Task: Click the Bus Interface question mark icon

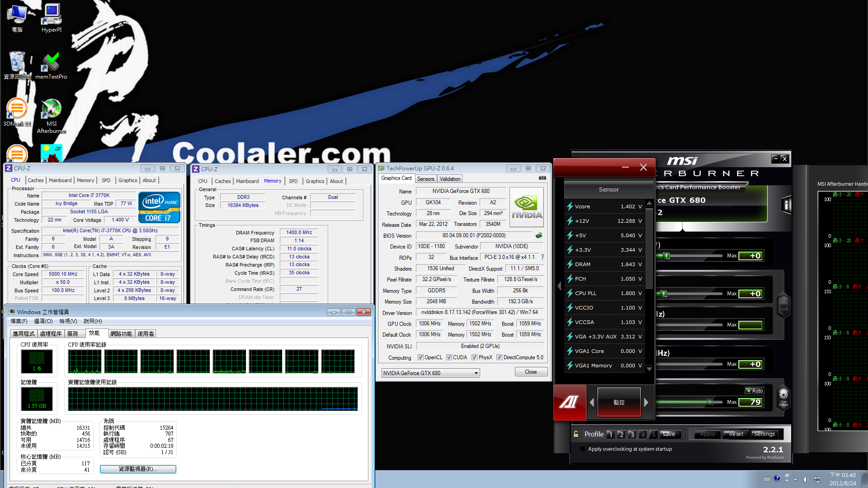Action: [x=542, y=257]
